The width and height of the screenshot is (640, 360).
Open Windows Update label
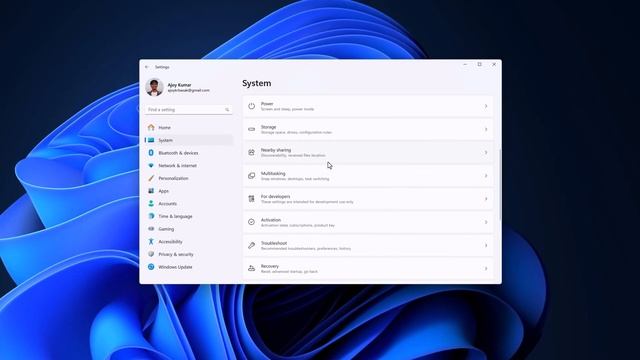(x=175, y=267)
